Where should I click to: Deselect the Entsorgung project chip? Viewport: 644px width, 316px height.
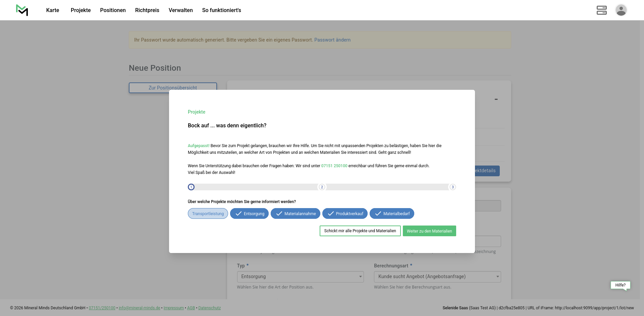click(249, 214)
